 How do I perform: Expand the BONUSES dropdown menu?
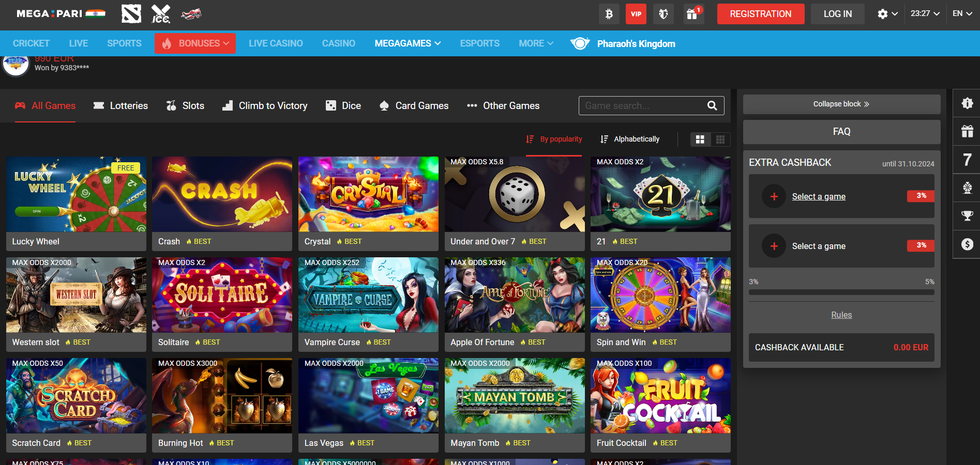pyautogui.click(x=195, y=43)
